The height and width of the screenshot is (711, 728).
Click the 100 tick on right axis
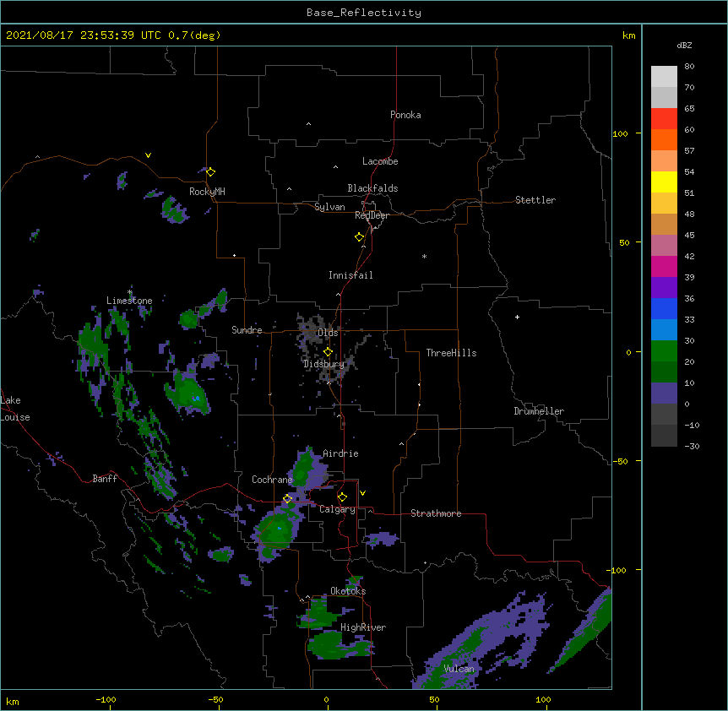pyautogui.click(x=620, y=134)
